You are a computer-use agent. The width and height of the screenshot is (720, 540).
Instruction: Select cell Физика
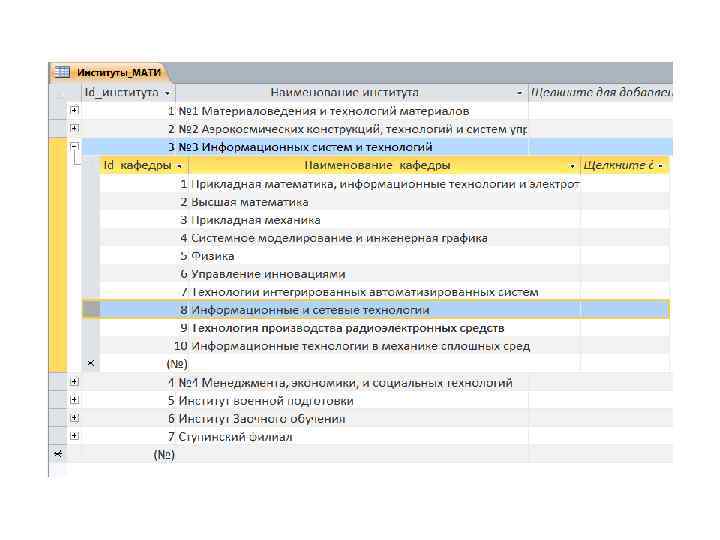click(x=385, y=256)
